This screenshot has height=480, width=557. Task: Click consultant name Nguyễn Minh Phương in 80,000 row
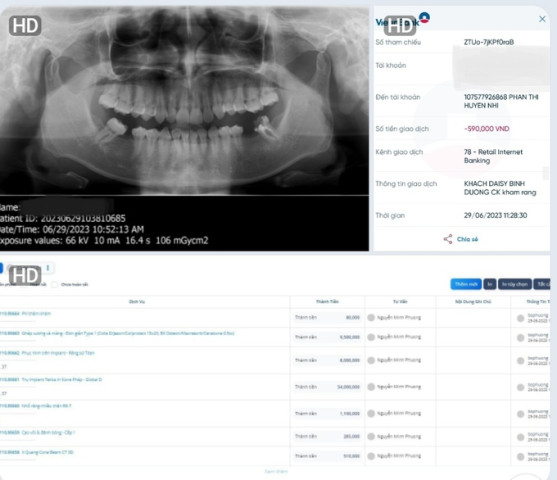(399, 317)
